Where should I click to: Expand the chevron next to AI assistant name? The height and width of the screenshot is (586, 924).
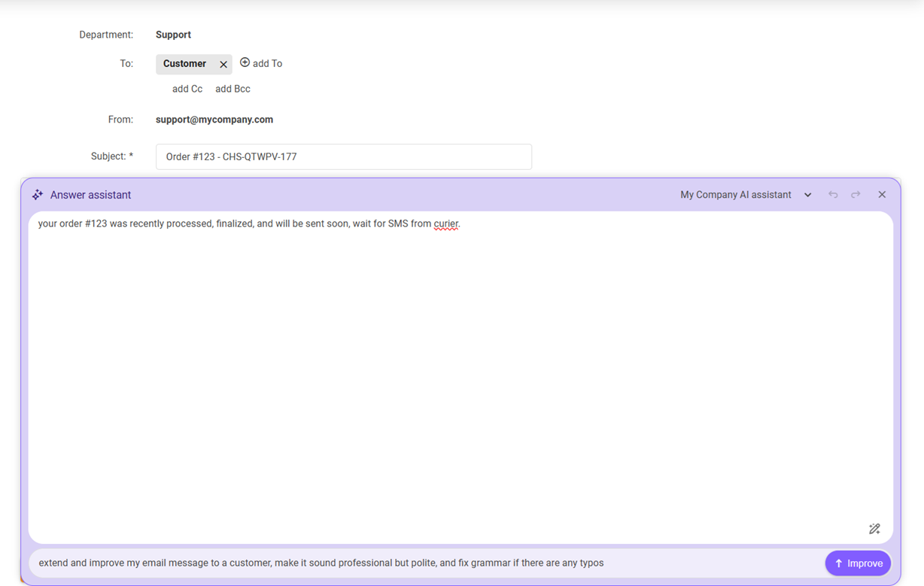coord(807,195)
